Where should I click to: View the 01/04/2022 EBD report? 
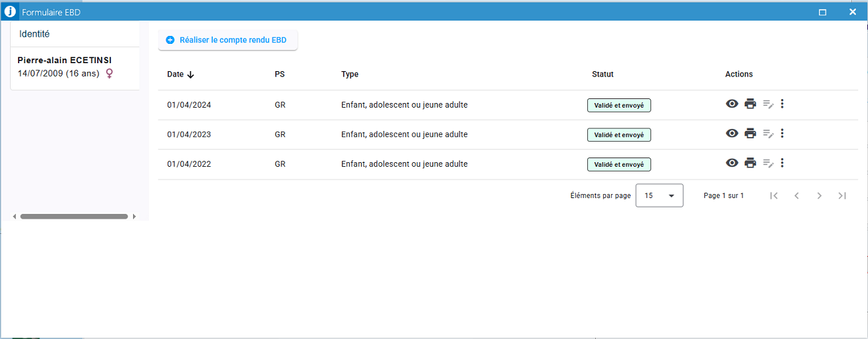(x=732, y=163)
